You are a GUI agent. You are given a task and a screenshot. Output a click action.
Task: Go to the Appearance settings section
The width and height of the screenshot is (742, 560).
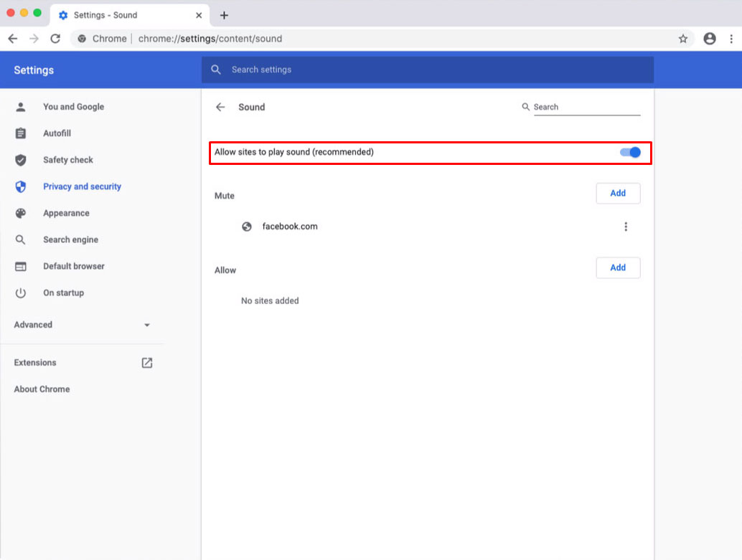pyautogui.click(x=66, y=213)
